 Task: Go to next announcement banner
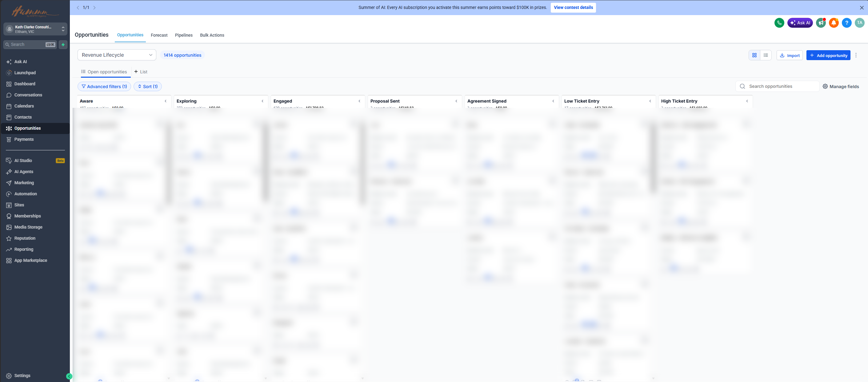[94, 7]
